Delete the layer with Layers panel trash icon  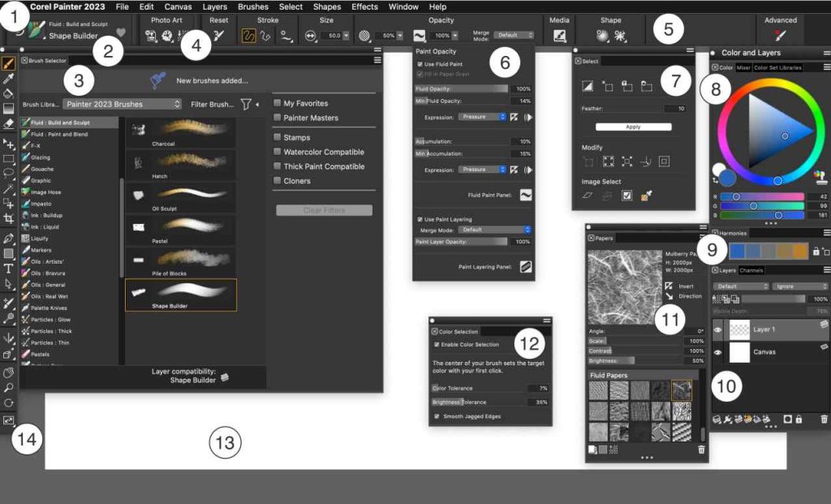[x=825, y=420]
